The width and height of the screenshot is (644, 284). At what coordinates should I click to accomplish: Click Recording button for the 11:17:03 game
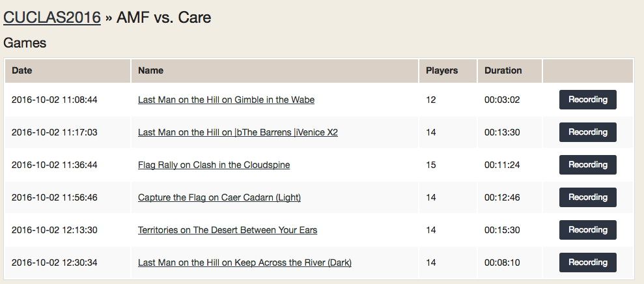(x=587, y=132)
